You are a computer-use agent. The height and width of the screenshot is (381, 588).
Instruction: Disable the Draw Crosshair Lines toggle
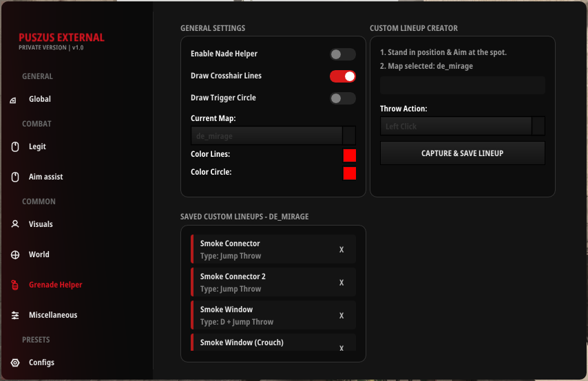[343, 76]
